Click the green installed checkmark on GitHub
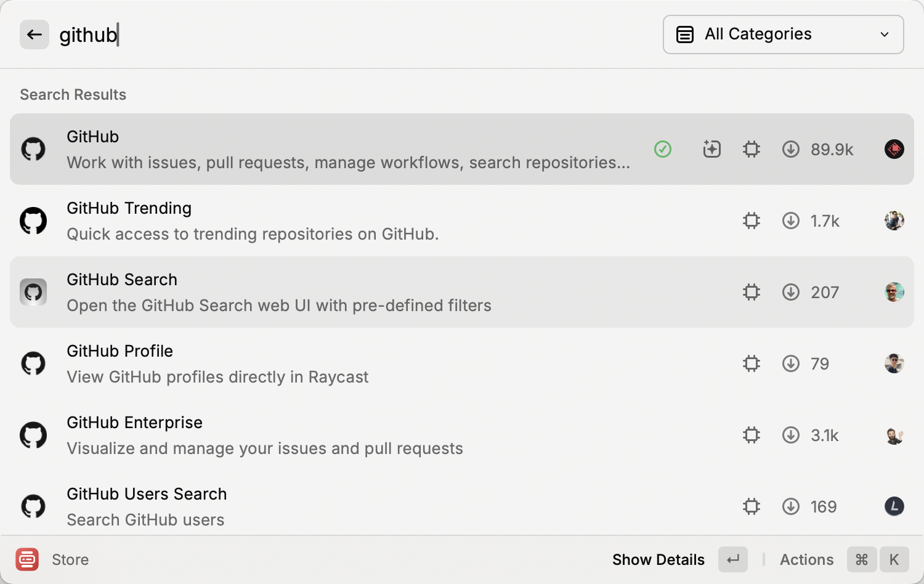This screenshot has height=584, width=924. (663, 149)
